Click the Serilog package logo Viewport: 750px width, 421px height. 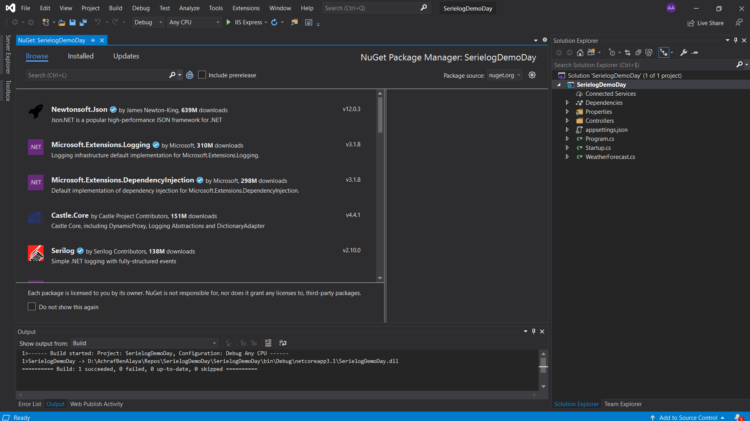click(36, 253)
